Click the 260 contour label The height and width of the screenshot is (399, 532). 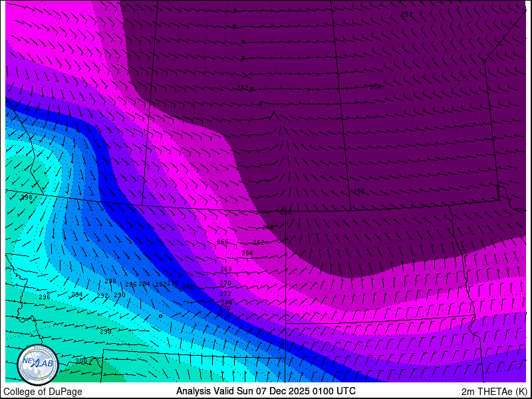point(268,227)
